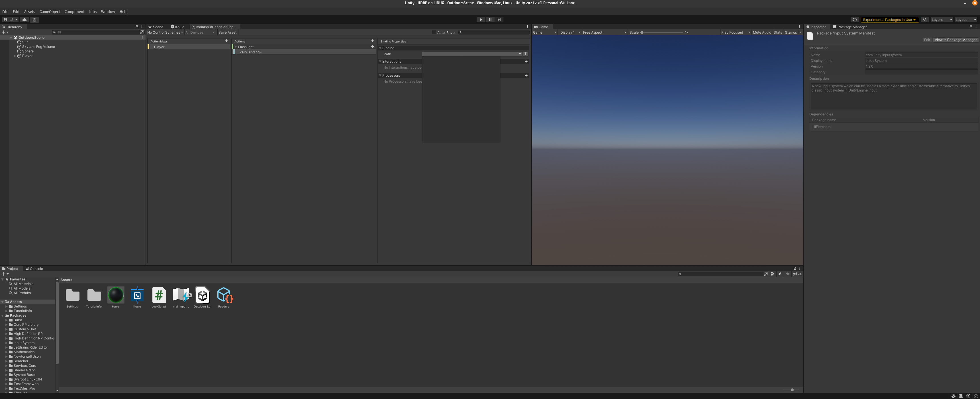Click the Game view Scale slider
The image size is (980, 399).
662,32
